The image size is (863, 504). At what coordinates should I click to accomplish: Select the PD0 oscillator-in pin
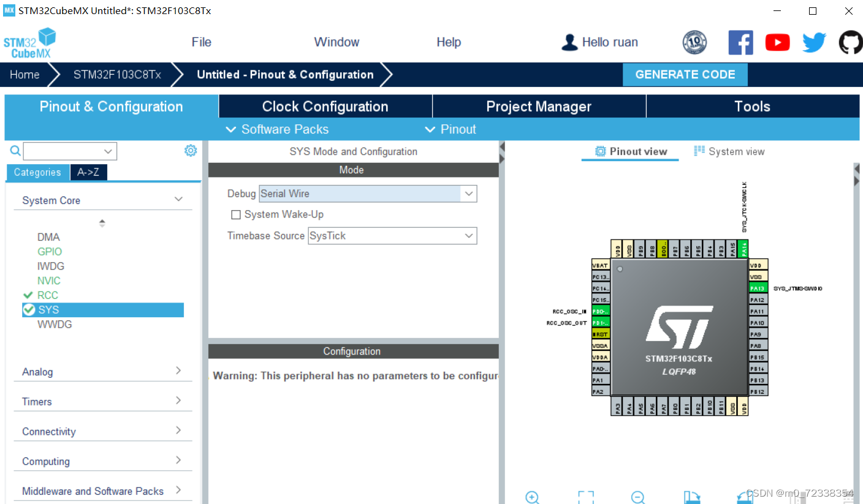pyautogui.click(x=601, y=311)
